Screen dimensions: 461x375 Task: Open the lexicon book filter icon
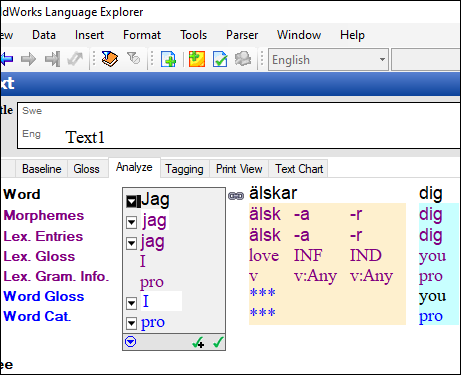pos(110,59)
